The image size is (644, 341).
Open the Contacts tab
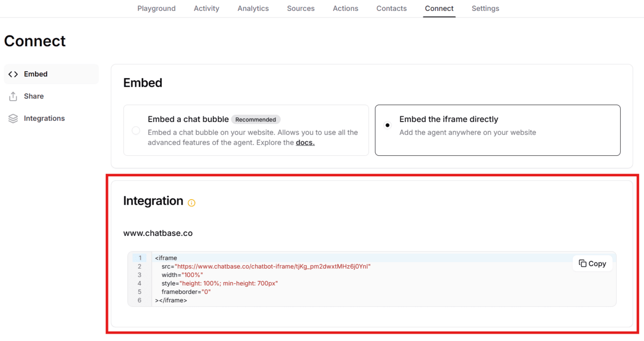(x=391, y=8)
